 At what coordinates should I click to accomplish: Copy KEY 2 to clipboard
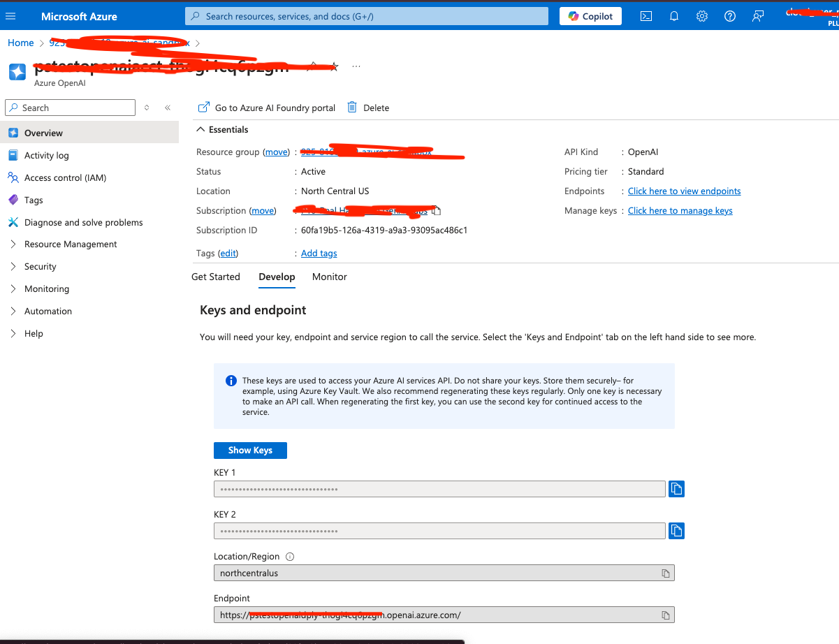[x=676, y=531]
